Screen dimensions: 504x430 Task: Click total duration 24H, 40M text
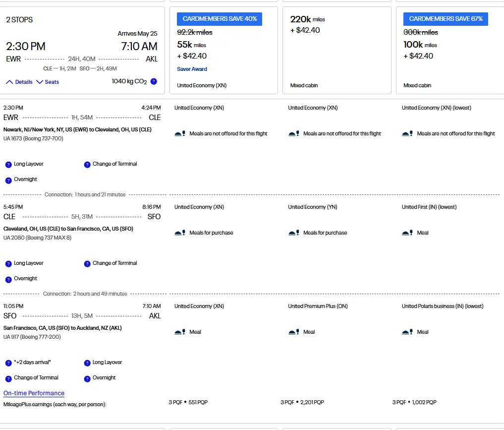[82, 59]
